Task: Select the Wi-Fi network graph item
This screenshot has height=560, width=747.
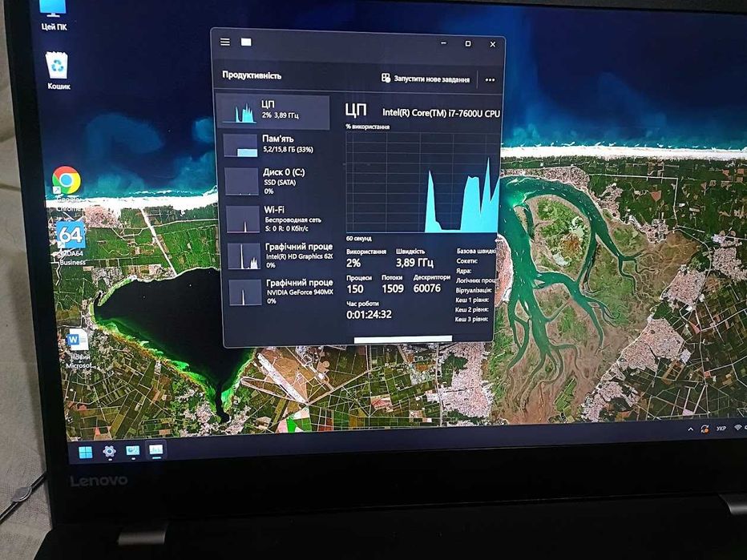Action: (278, 219)
